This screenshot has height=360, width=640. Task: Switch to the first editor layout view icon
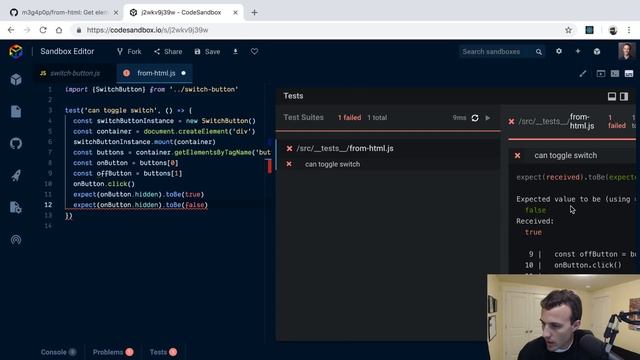coord(600,73)
